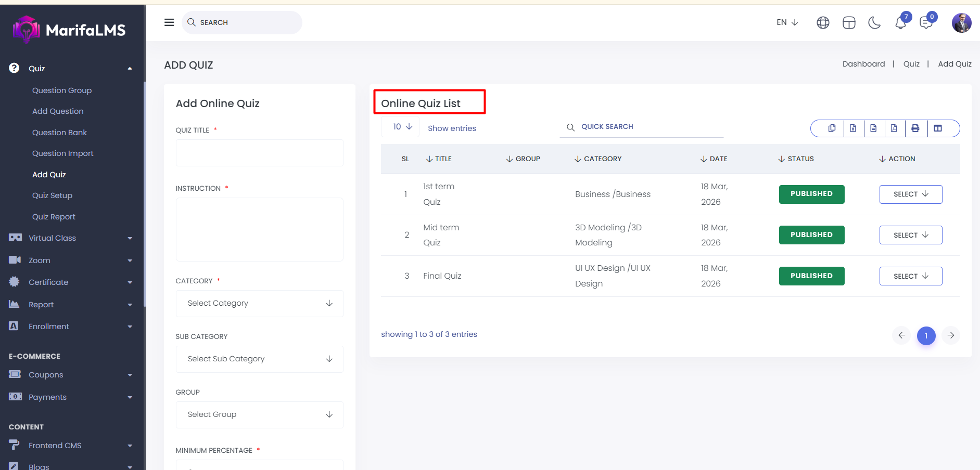The height and width of the screenshot is (470, 980).
Task: Copy the quiz table to clipboard
Action: 832,128
